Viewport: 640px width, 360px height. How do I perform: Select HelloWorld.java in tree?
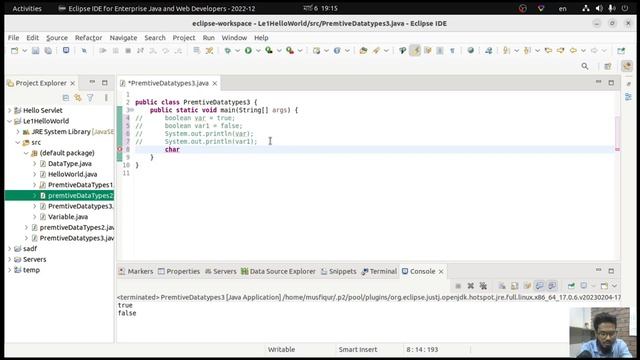click(x=72, y=174)
